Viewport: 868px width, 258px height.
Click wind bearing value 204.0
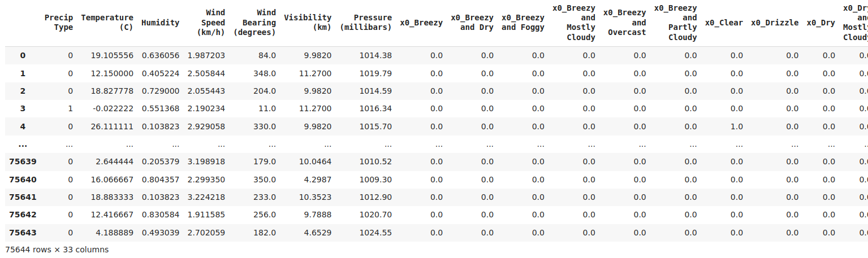(x=264, y=91)
